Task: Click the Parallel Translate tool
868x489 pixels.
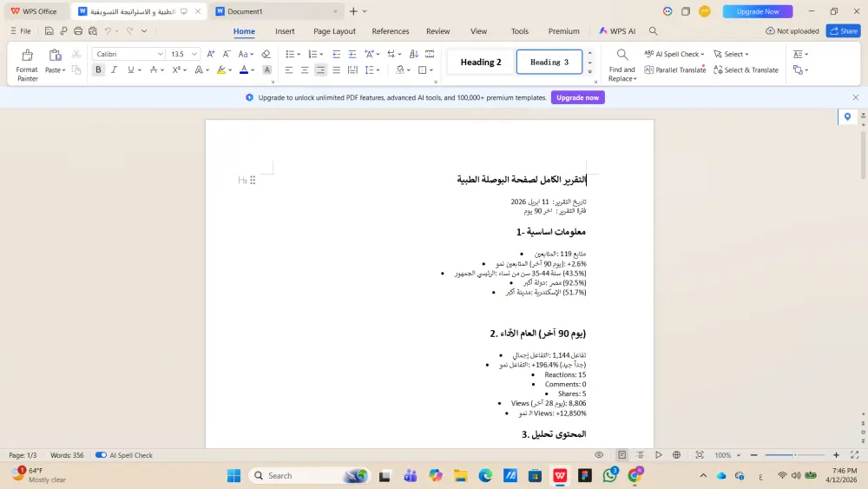Action: (674, 69)
